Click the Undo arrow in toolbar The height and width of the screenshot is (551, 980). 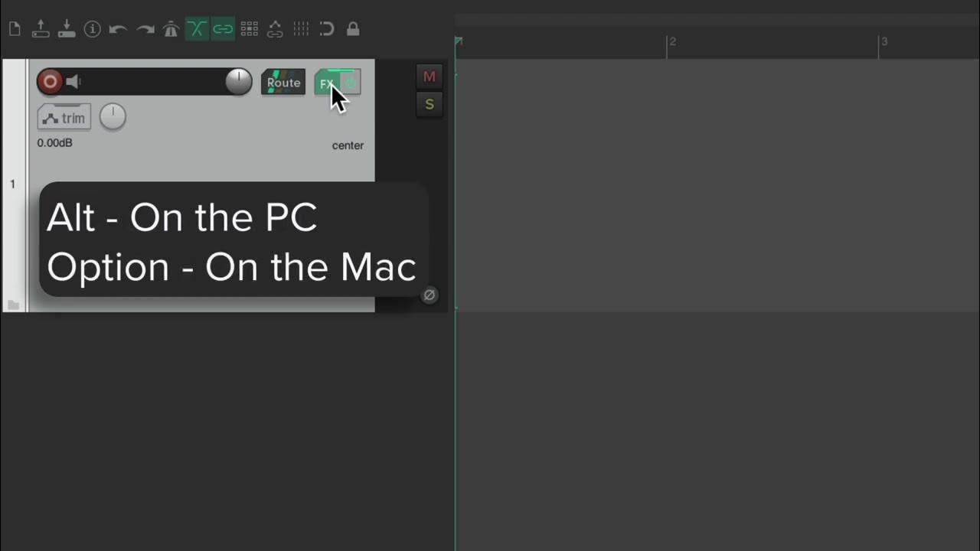(x=118, y=29)
